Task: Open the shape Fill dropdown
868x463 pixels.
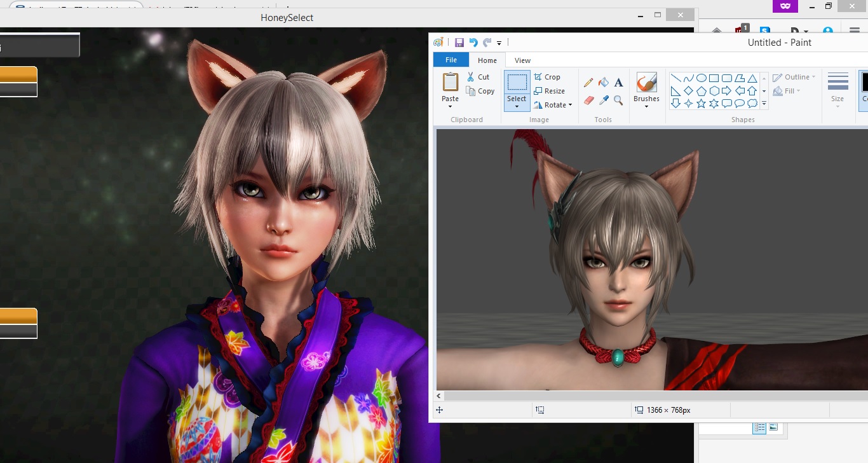Action: click(787, 91)
